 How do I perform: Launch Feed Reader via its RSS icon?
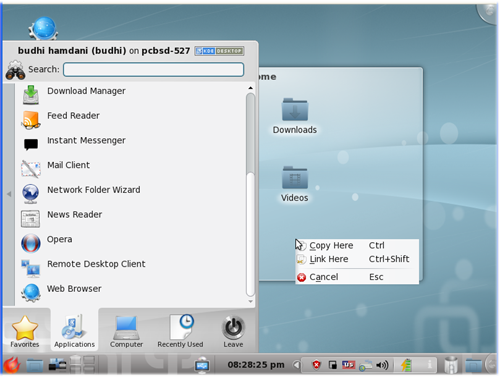31,120
